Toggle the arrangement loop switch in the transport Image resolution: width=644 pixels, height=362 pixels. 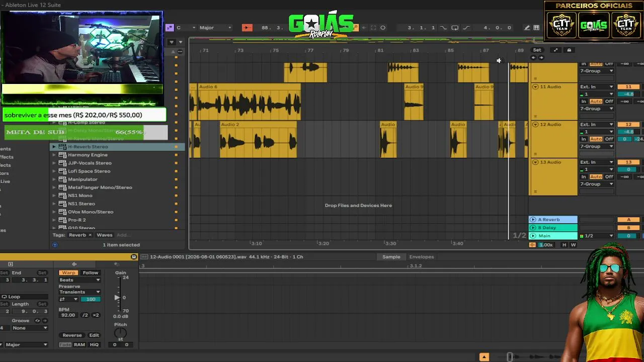click(x=455, y=28)
